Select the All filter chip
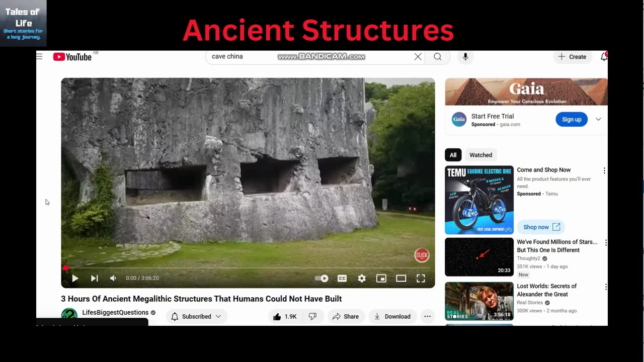The height and width of the screenshot is (362, 644). point(453,155)
